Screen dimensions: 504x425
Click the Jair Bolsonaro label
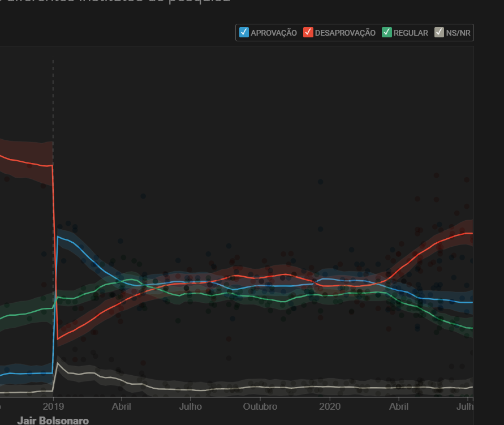tap(53, 420)
